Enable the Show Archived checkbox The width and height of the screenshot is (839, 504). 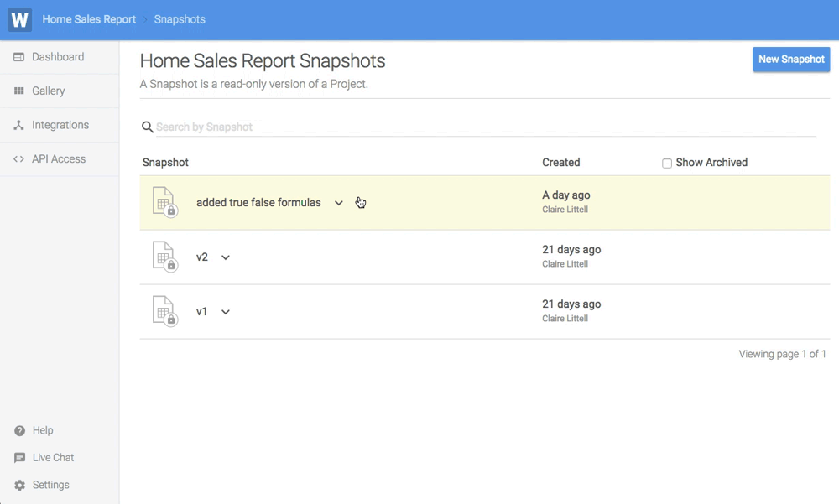[x=667, y=164]
